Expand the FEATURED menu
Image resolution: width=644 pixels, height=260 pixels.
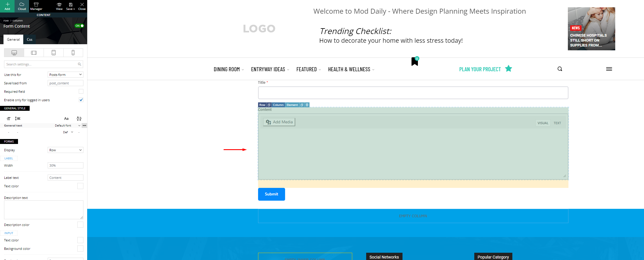click(x=309, y=70)
